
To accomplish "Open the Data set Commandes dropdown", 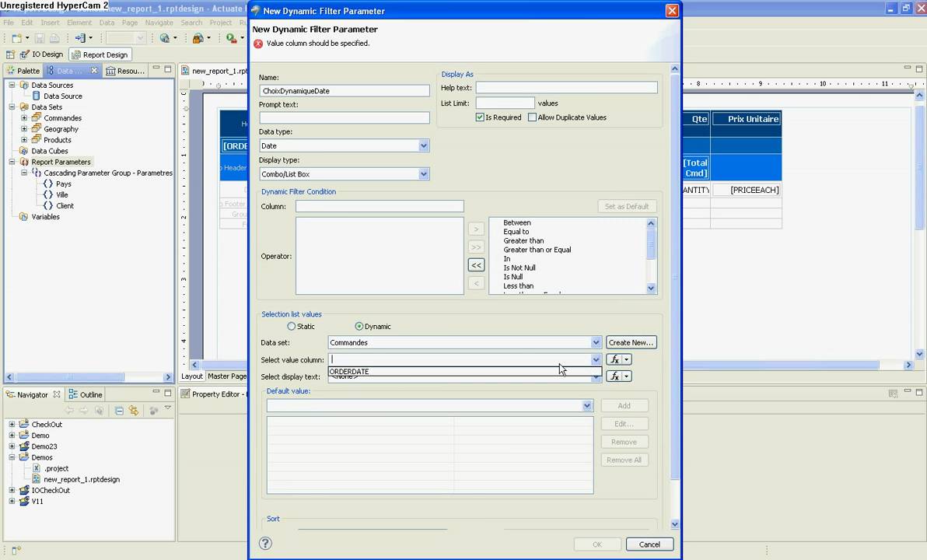I will click(596, 342).
